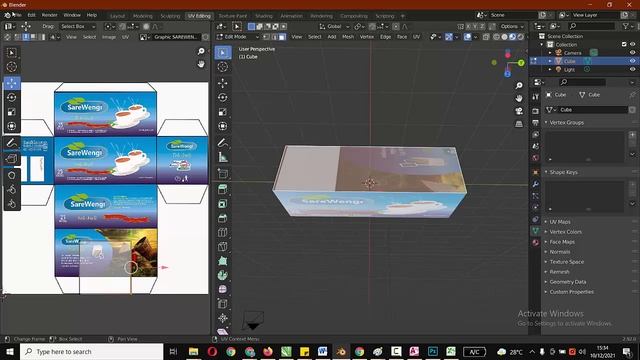Image resolution: width=640 pixels, height=360 pixels.
Task: Enable face select mode in 3D viewport
Action: (x=282, y=37)
